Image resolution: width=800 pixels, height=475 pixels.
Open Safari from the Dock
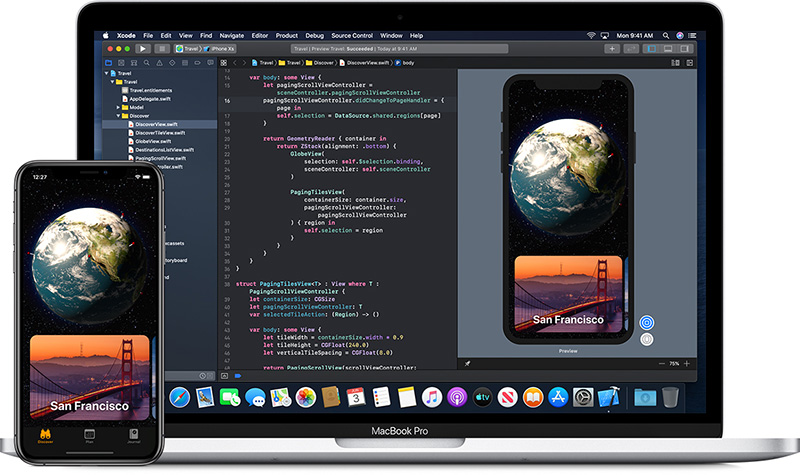pyautogui.click(x=180, y=397)
